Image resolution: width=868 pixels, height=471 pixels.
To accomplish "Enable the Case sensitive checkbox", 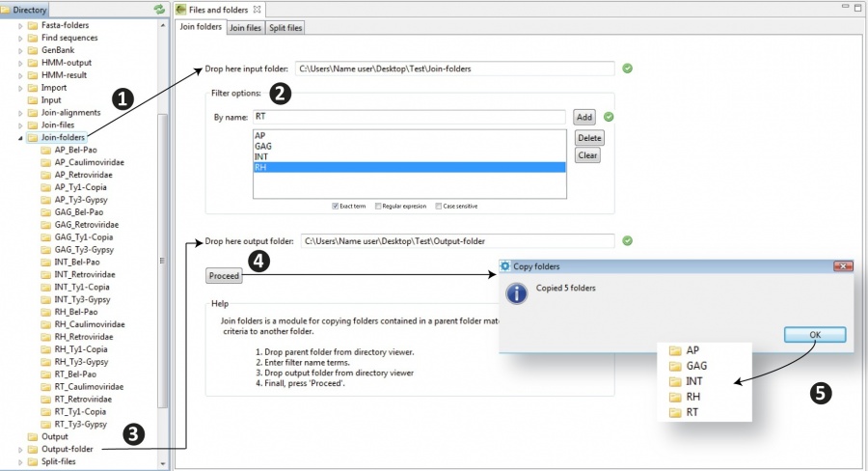I will click(439, 206).
